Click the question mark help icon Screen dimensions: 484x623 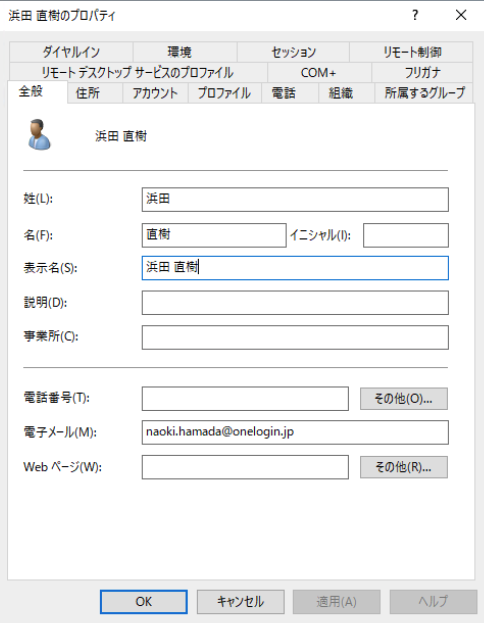(x=415, y=15)
